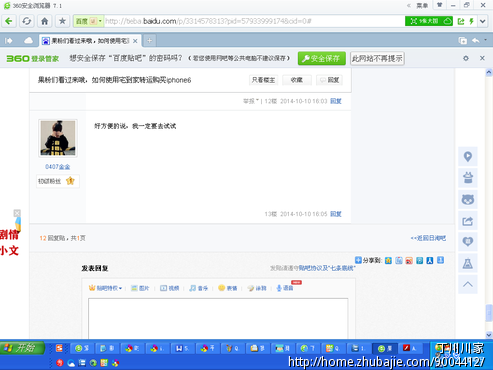Click the green share icon beside address bar
Screen dimensions: 493x370
[461, 21]
